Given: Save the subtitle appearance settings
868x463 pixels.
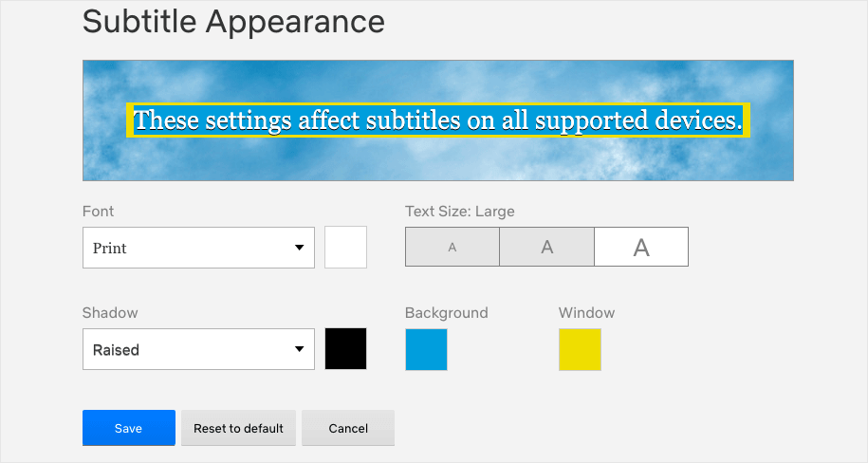Looking at the screenshot, I should (128, 428).
